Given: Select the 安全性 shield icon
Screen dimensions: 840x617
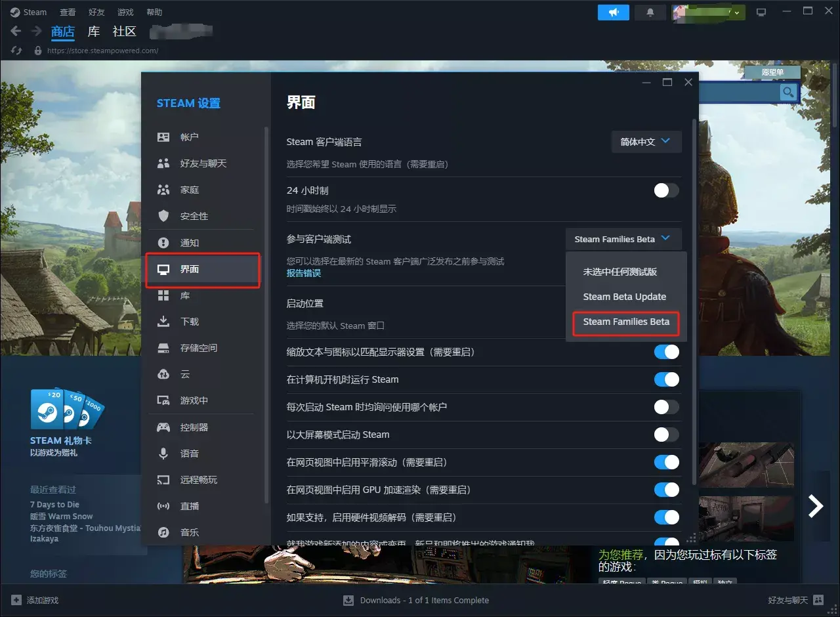Looking at the screenshot, I should coord(163,216).
